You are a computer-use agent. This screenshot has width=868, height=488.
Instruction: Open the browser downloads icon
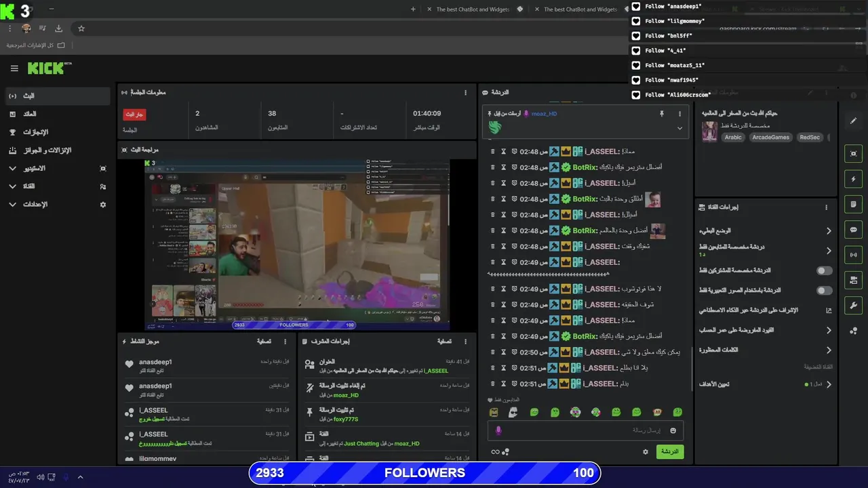tap(58, 28)
